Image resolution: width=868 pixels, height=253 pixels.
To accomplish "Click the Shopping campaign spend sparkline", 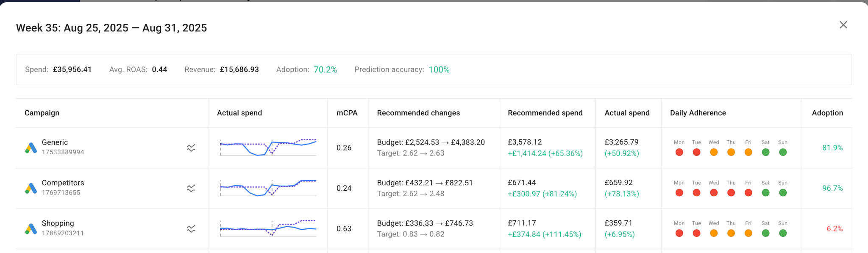I will click(x=268, y=228).
